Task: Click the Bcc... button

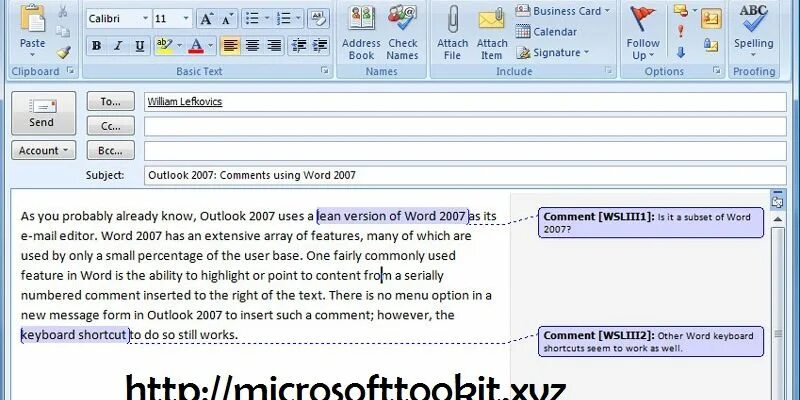Action: [x=111, y=151]
